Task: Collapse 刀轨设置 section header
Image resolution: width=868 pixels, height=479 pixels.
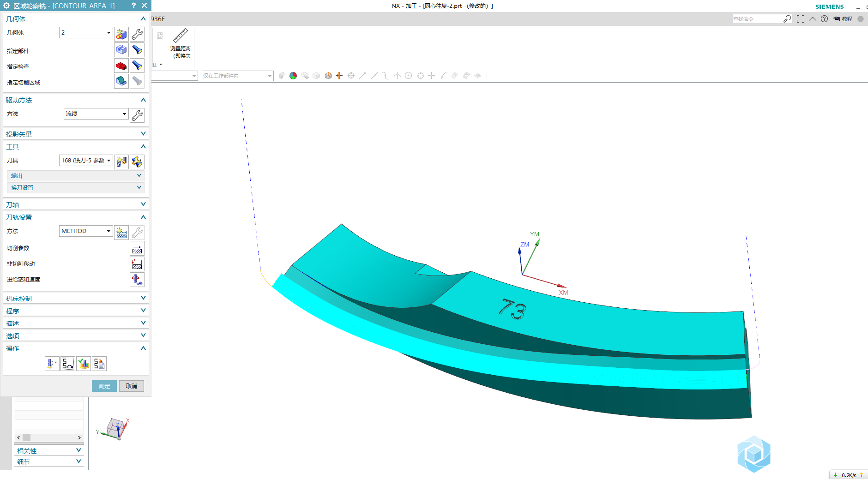Action: point(75,217)
